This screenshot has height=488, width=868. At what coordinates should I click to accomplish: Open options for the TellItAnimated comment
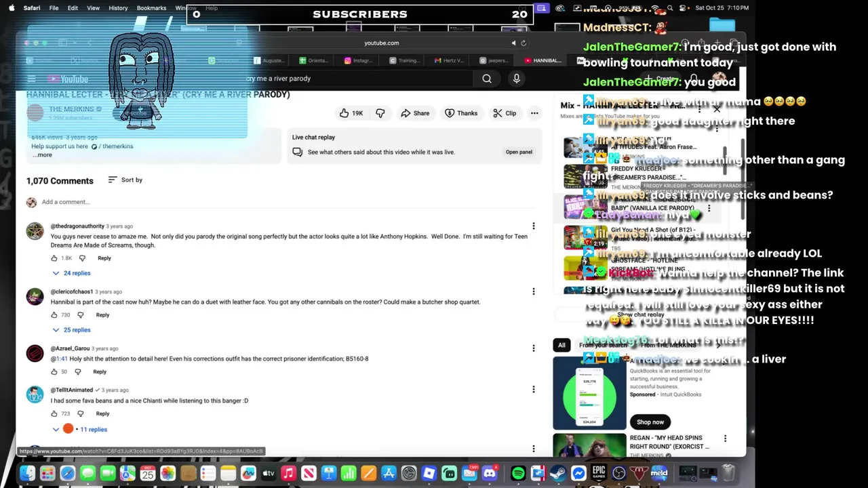(533, 390)
